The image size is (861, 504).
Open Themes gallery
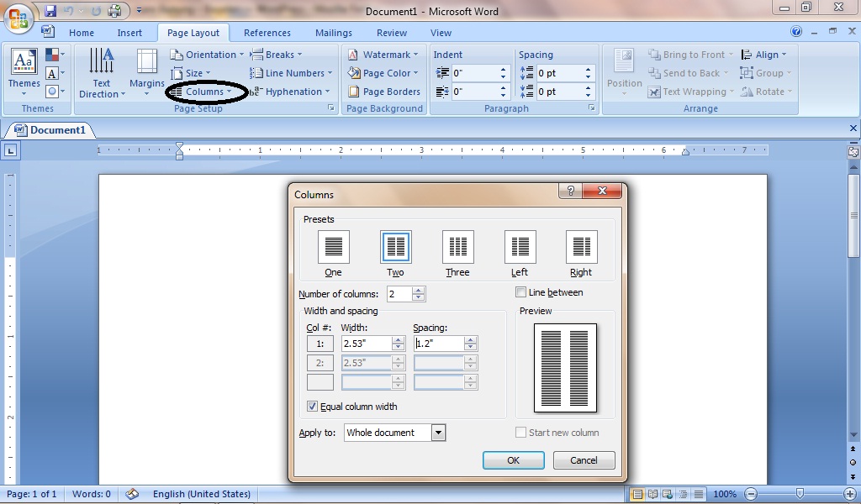click(x=24, y=73)
